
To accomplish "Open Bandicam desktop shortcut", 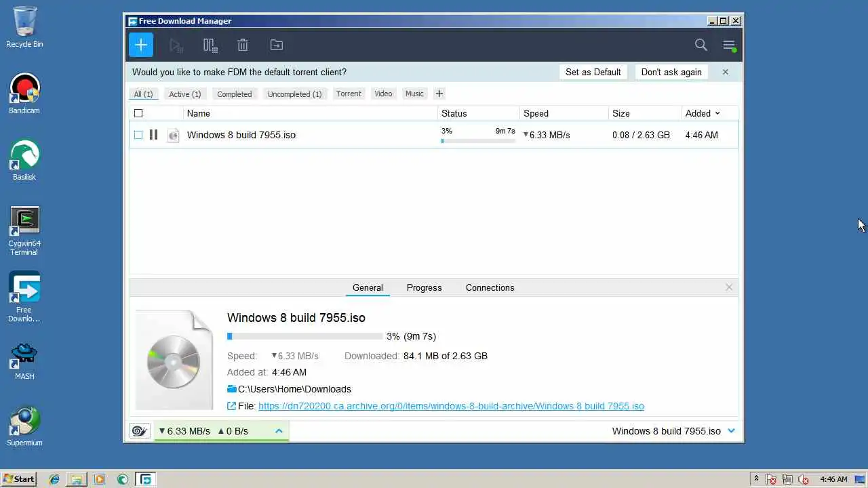I will click(x=24, y=94).
